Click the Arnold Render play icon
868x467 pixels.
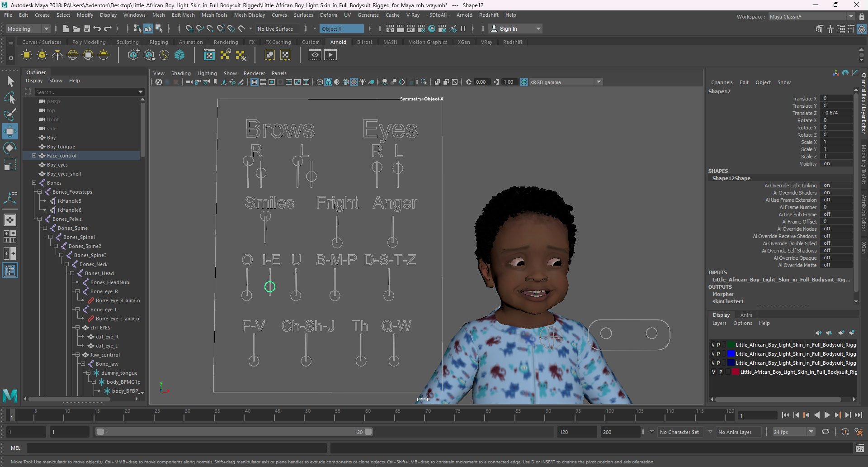[330, 55]
